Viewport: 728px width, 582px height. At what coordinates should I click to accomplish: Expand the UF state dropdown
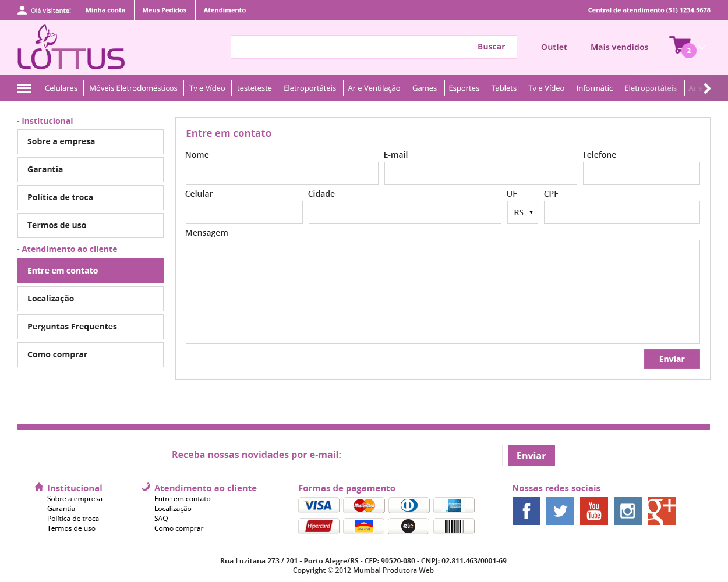(x=522, y=212)
